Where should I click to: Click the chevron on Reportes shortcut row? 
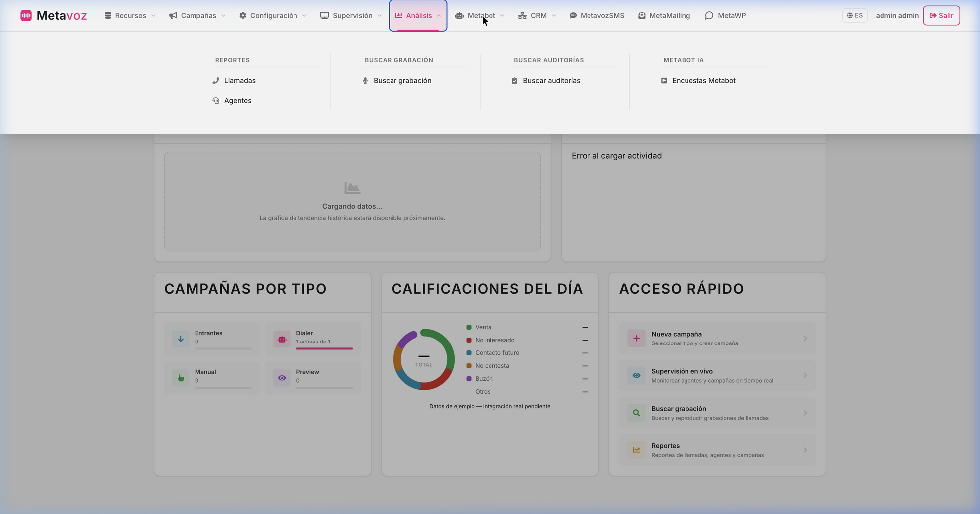[805, 450]
